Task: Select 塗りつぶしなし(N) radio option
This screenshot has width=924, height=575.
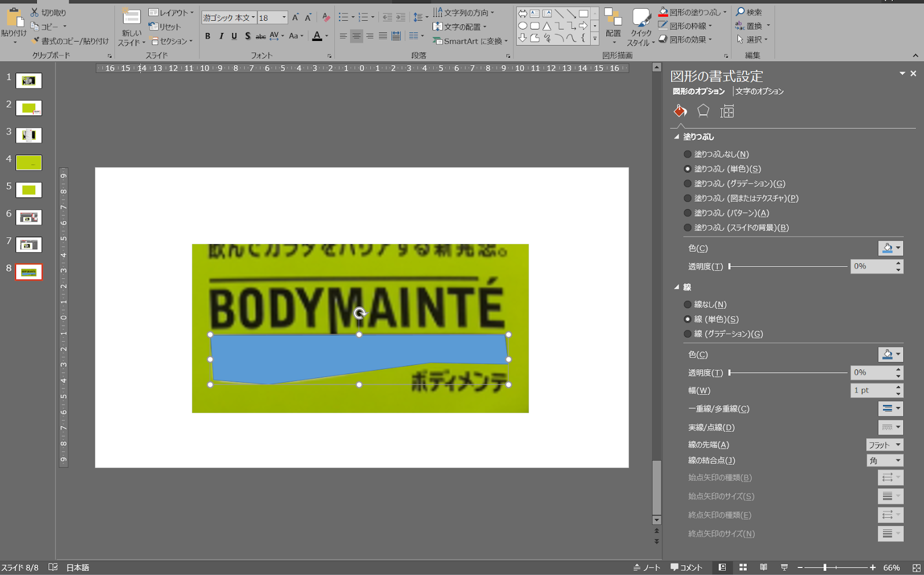Action: point(716,154)
